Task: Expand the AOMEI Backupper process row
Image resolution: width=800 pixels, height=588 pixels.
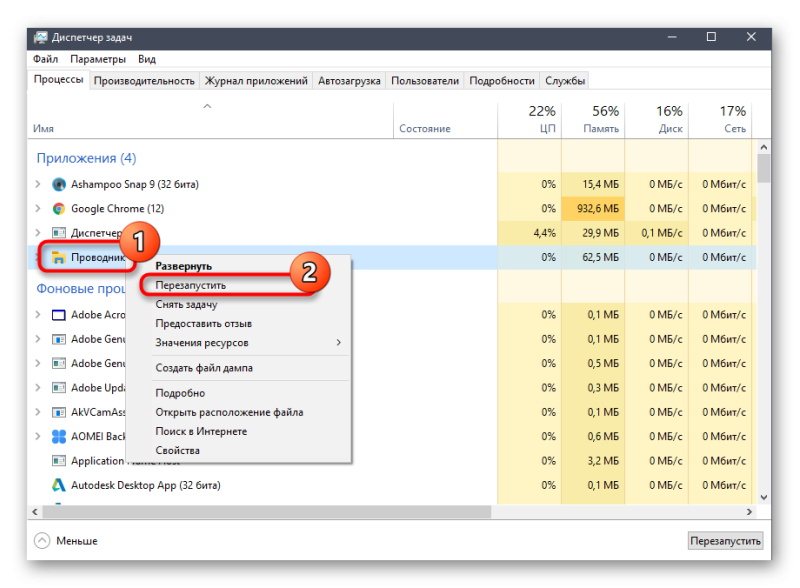Action: coord(38,436)
